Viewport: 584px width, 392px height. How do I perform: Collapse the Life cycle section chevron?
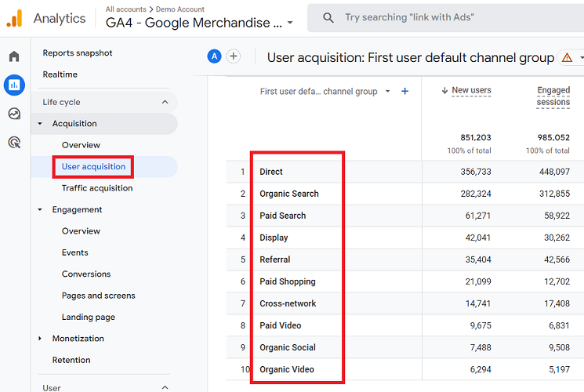tap(165, 102)
